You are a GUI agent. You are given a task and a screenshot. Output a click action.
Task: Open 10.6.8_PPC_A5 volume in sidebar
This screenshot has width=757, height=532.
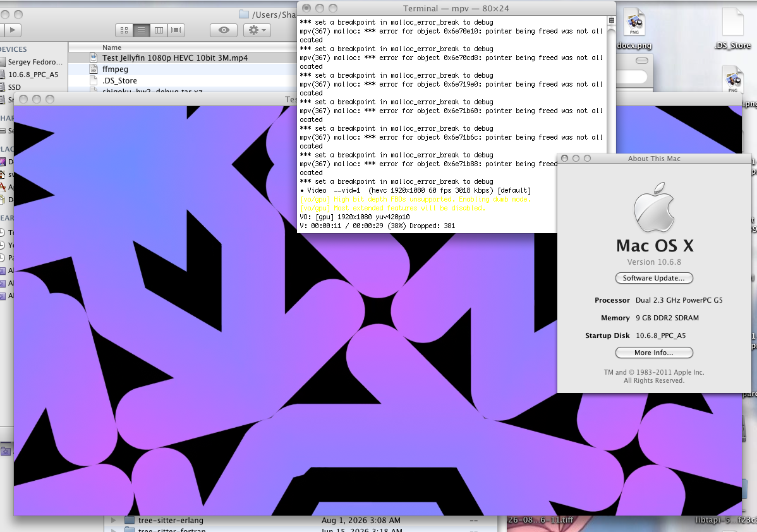(x=33, y=75)
